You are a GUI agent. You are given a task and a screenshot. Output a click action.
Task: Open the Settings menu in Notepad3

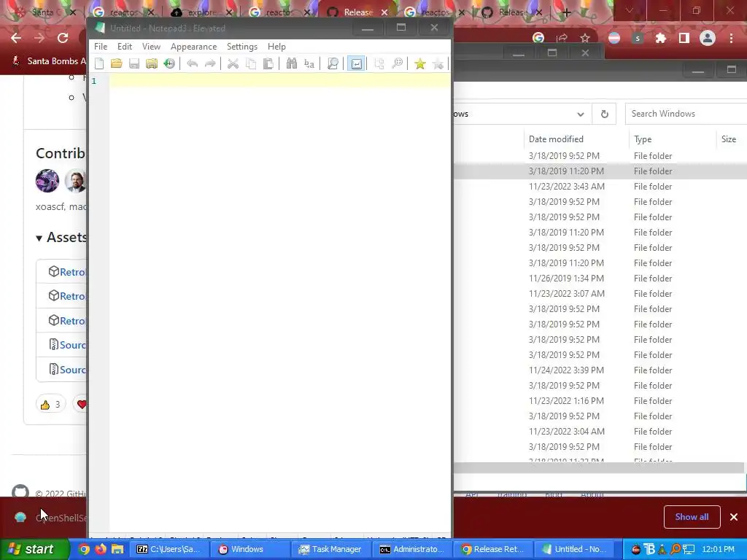point(242,46)
